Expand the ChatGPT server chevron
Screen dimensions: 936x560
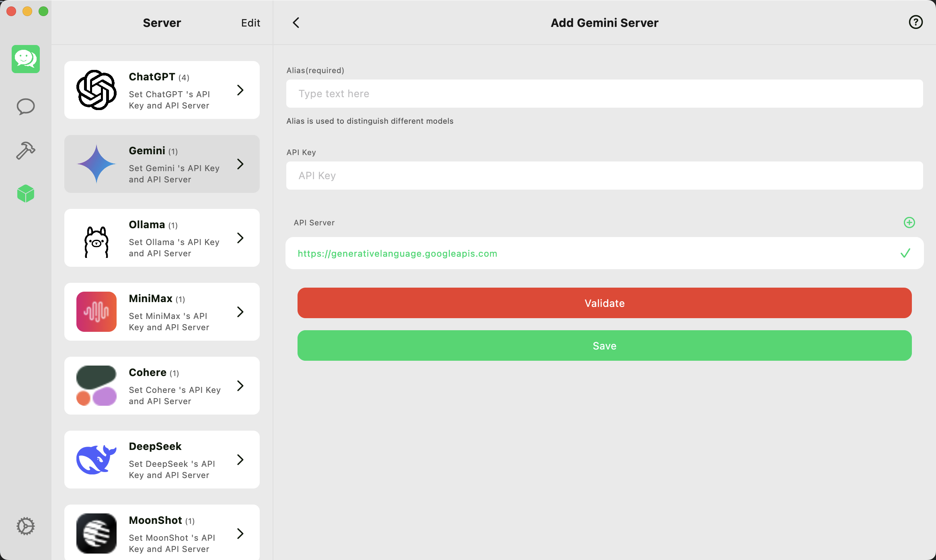click(x=240, y=90)
